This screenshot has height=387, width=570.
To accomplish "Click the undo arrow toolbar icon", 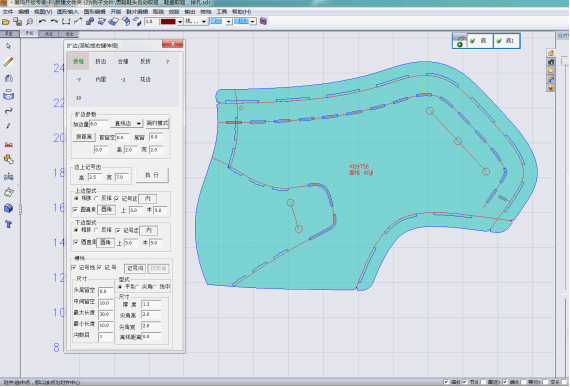I will 42,21.
